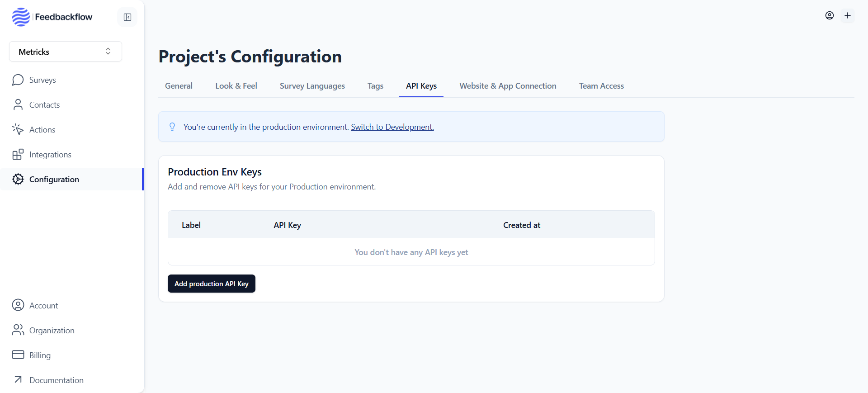The width and height of the screenshot is (868, 393).
Task: Click the Documentation arrow icon
Action: click(x=18, y=379)
